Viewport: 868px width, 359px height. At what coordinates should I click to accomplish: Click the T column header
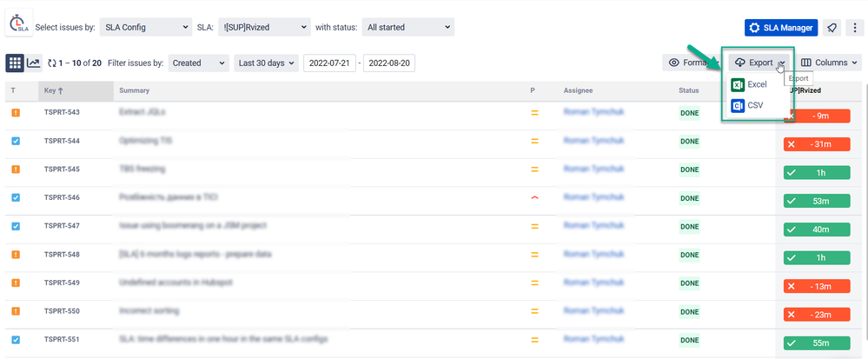[13, 90]
